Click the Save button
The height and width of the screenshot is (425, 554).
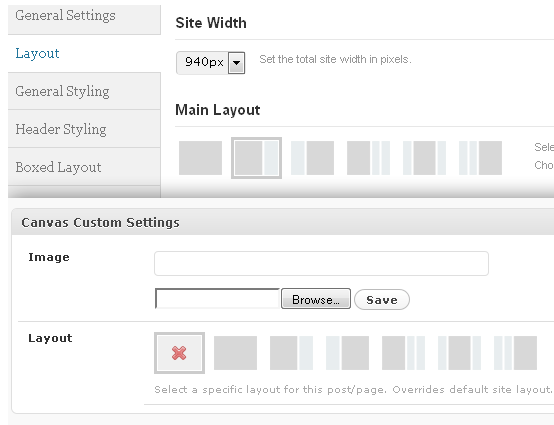382,300
